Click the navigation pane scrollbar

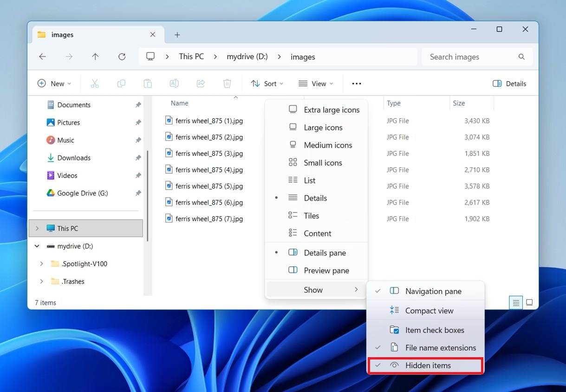[148, 195]
